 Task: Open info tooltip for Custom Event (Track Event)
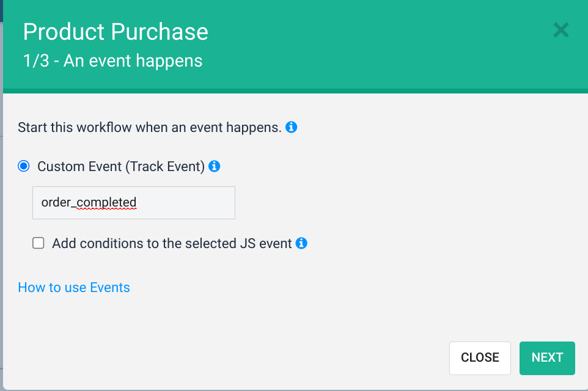pyautogui.click(x=215, y=166)
